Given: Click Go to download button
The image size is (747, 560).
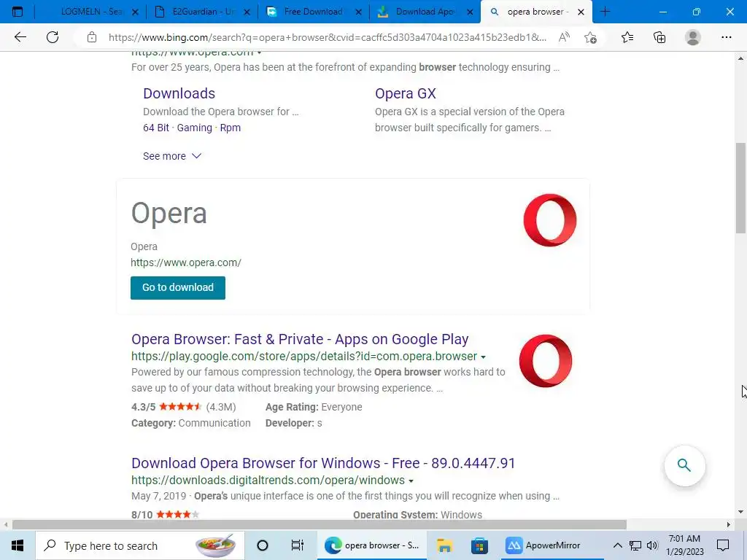Looking at the screenshot, I should 178,287.
